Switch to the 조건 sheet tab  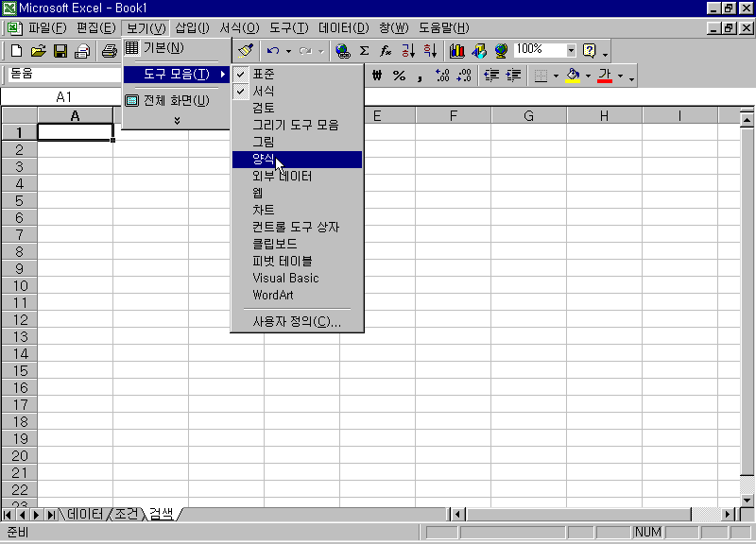coord(127,514)
